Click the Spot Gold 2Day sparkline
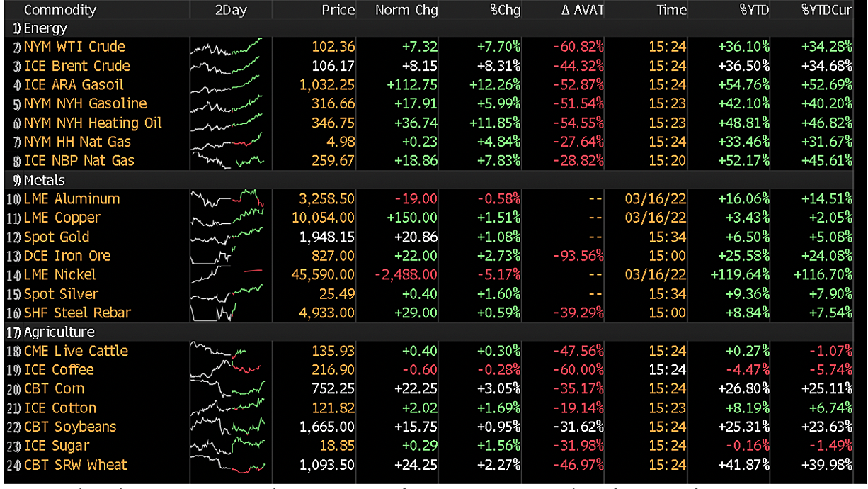Viewport: 868px width, 489px height. [227, 237]
